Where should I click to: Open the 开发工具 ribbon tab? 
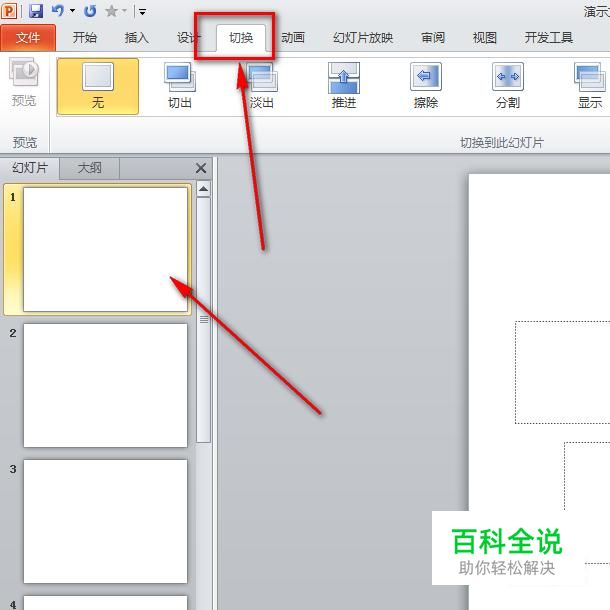coord(548,38)
